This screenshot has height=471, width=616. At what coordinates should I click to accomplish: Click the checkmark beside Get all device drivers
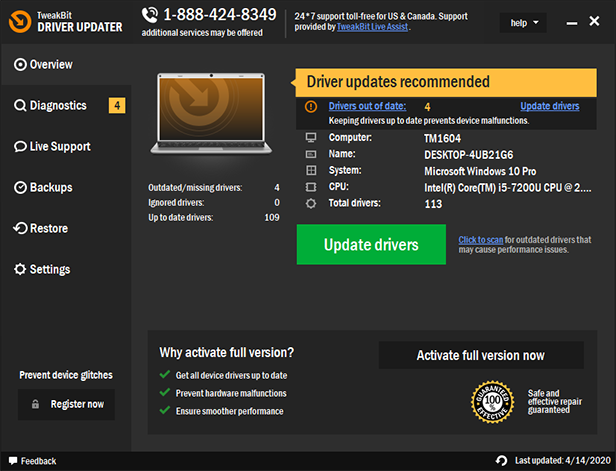tap(165, 374)
